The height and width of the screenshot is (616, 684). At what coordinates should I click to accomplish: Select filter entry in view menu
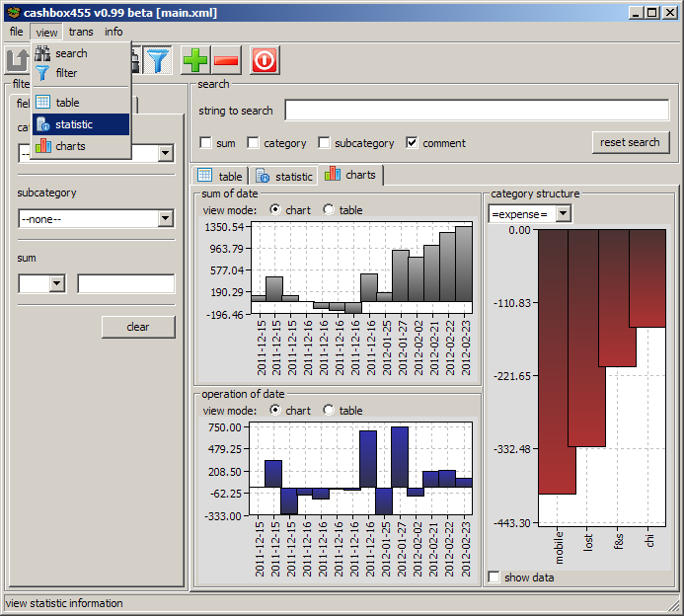click(66, 73)
